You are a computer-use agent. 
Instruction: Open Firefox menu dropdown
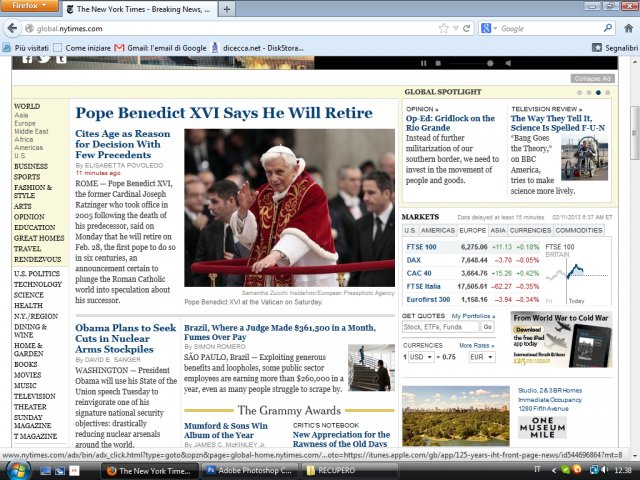point(29,6)
